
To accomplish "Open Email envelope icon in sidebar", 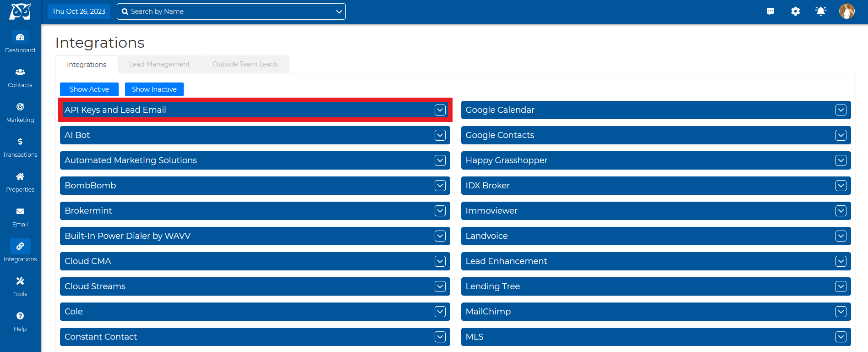I will point(20,211).
